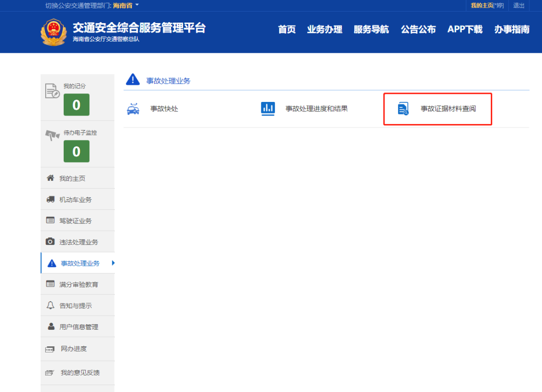The width and height of the screenshot is (542, 392).
Task: Click the 退出 logout button
Action: pyautogui.click(x=519, y=6)
